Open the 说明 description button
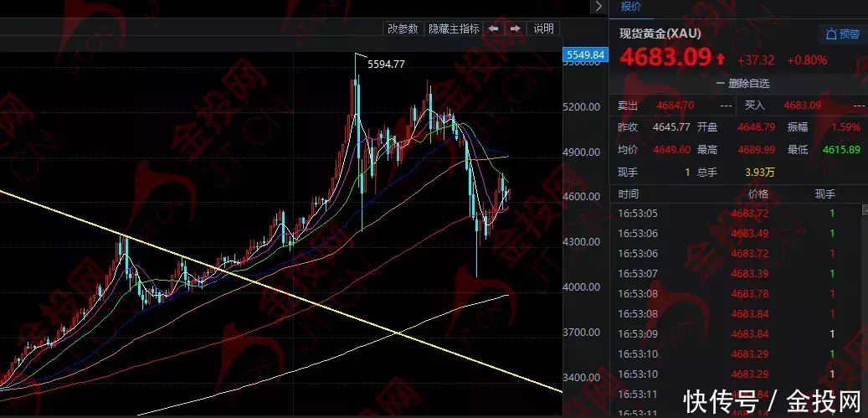The width and height of the screenshot is (868, 418). point(543,28)
